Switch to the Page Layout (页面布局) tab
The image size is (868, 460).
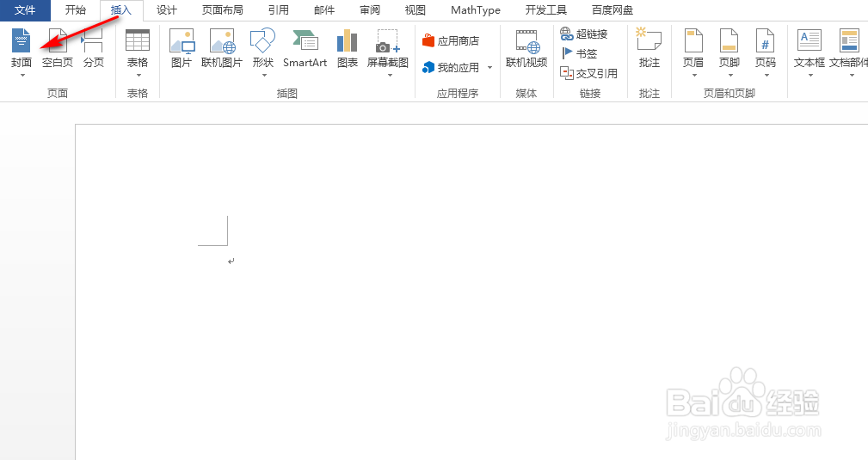(x=223, y=10)
